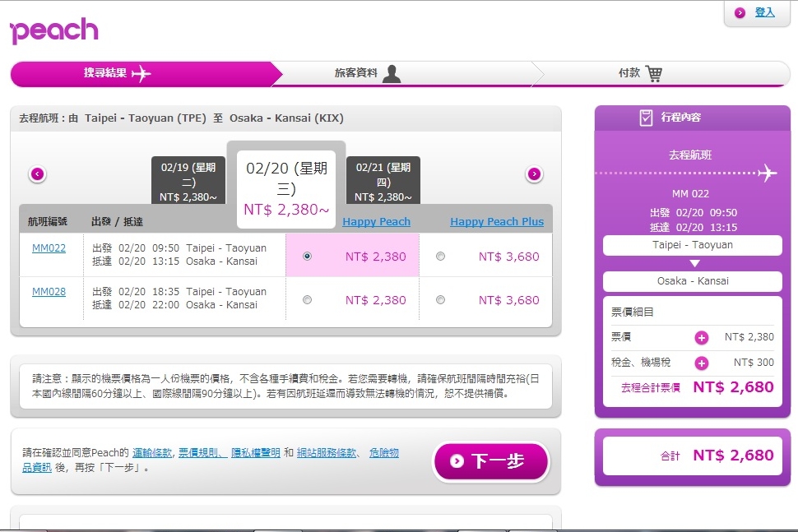This screenshot has height=532, width=798.
Task: Open the Happy Peach Plus fare link
Action: pyautogui.click(x=497, y=222)
